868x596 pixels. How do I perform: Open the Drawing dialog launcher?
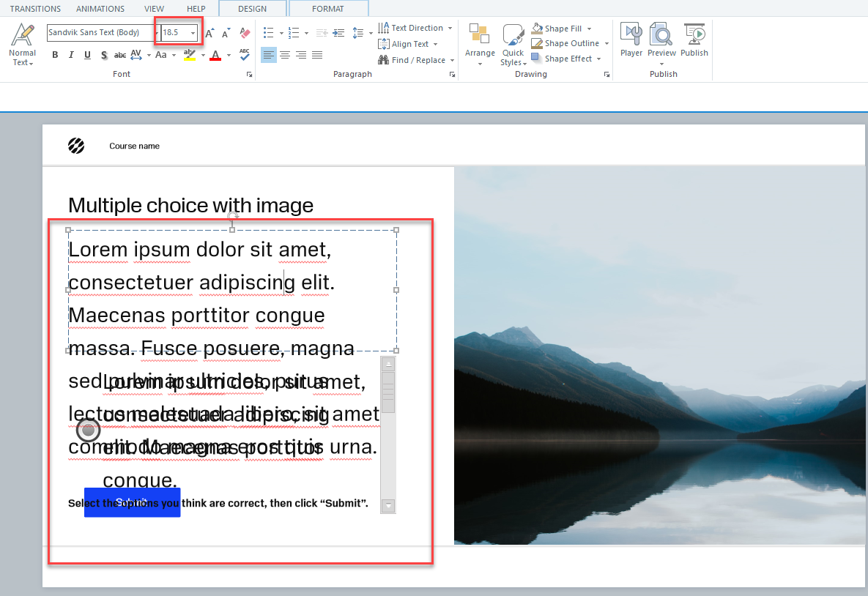coord(607,74)
